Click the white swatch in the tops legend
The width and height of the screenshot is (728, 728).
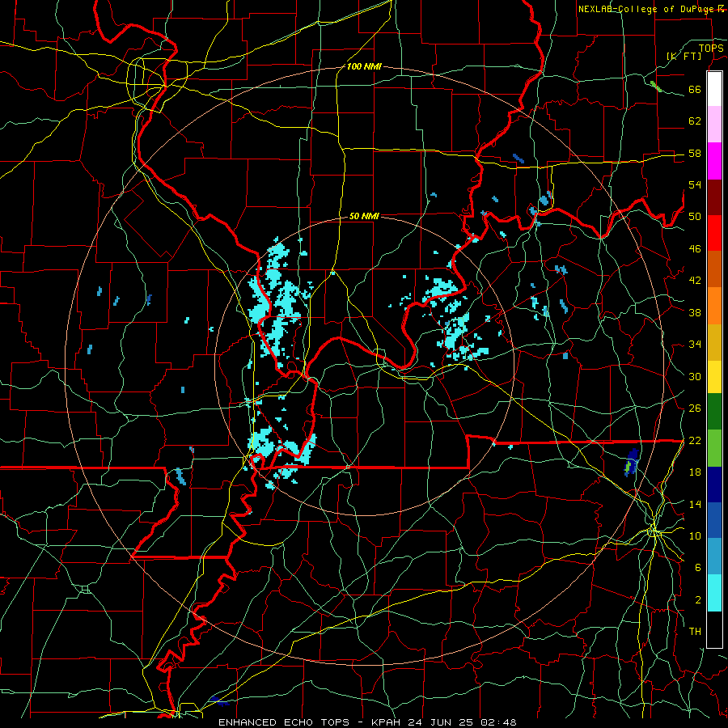714,89
